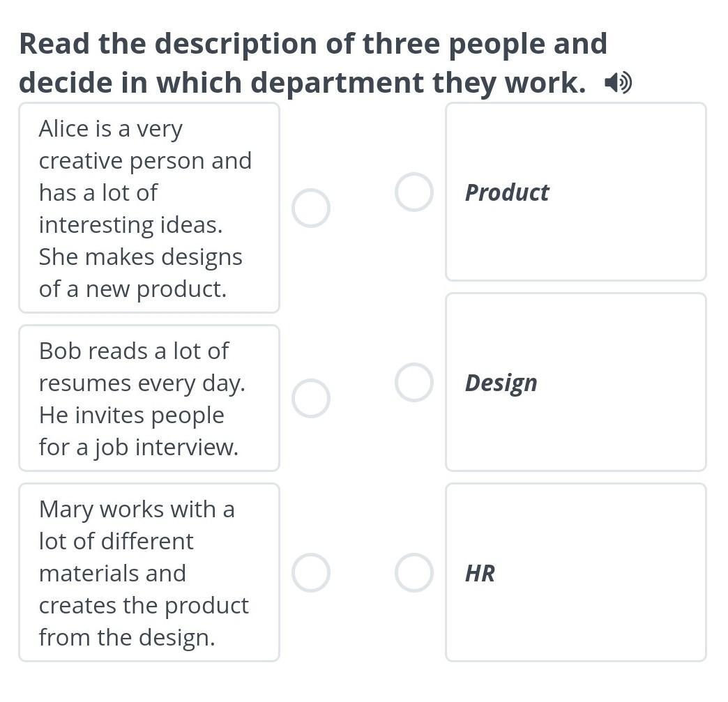Click the text 'He invites people for a job interview'
The width and height of the screenshot is (728, 702).
coord(138,431)
